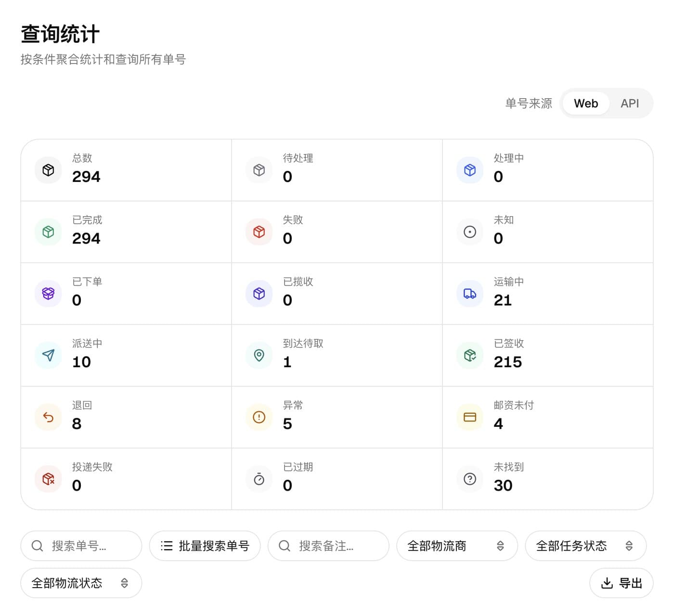Click the 派送中 paper plane icon

click(48, 355)
